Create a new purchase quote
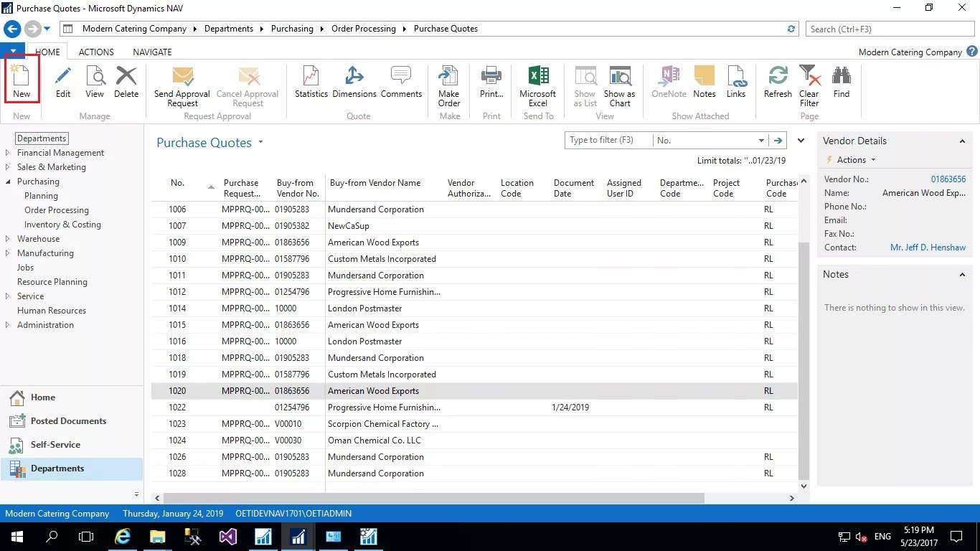 [21, 81]
